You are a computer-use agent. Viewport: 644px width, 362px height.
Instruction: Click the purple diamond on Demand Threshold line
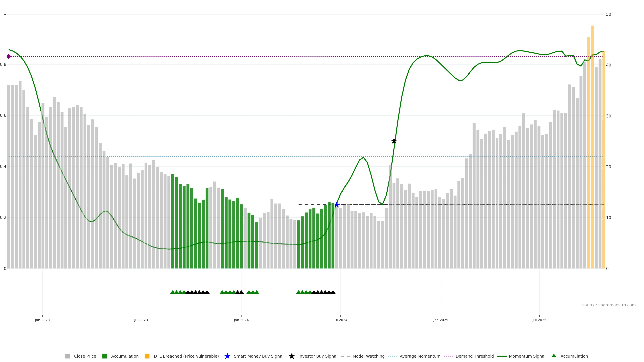9,56
